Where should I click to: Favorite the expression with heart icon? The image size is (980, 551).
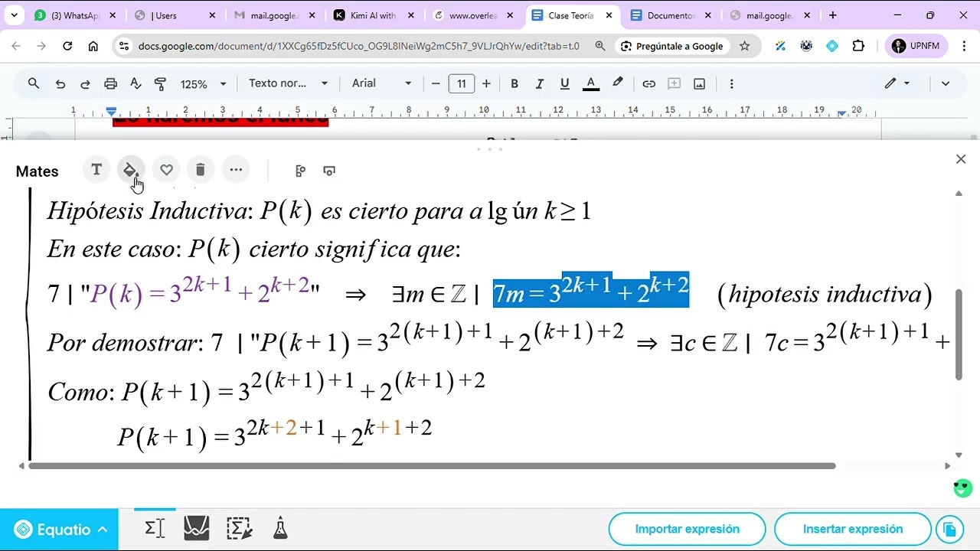pos(166,170)
